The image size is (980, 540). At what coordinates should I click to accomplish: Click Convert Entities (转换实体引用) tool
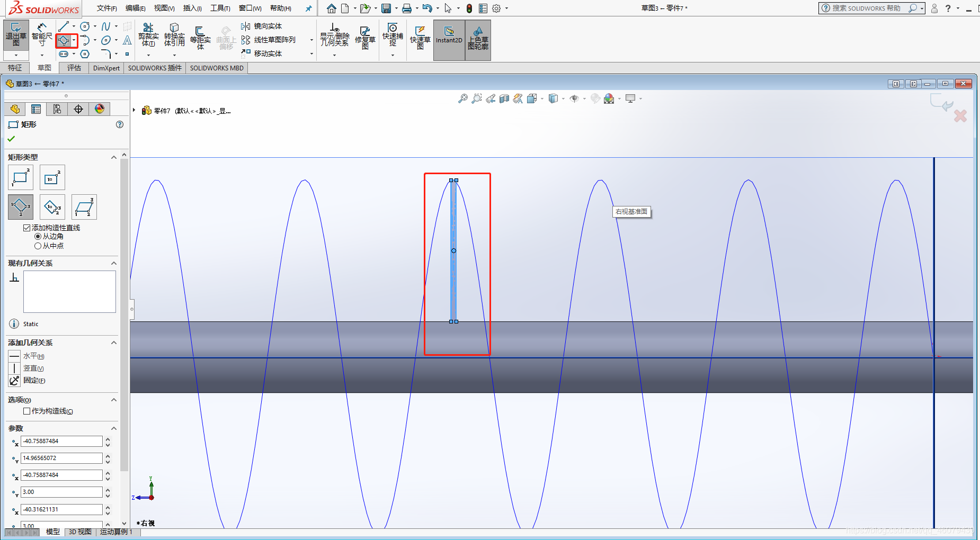[174, 35]
